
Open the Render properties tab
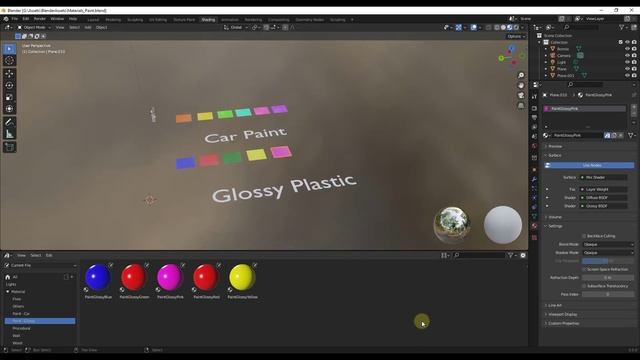click(x=534, y=108)
